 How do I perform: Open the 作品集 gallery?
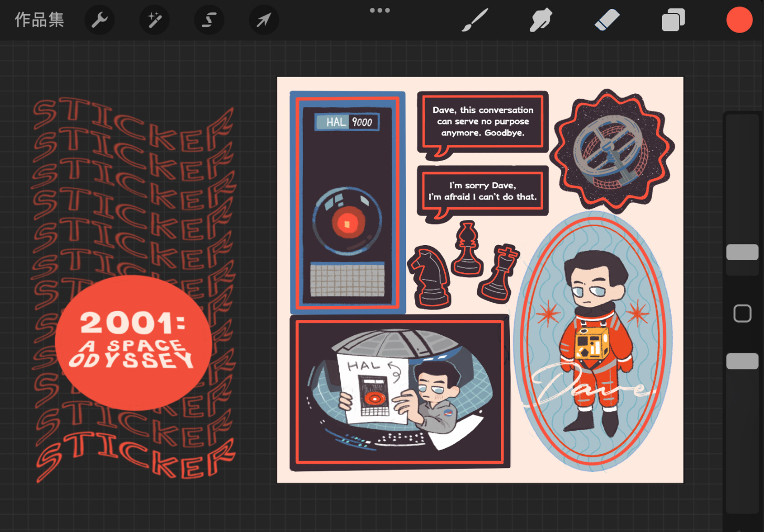point(39,20)
